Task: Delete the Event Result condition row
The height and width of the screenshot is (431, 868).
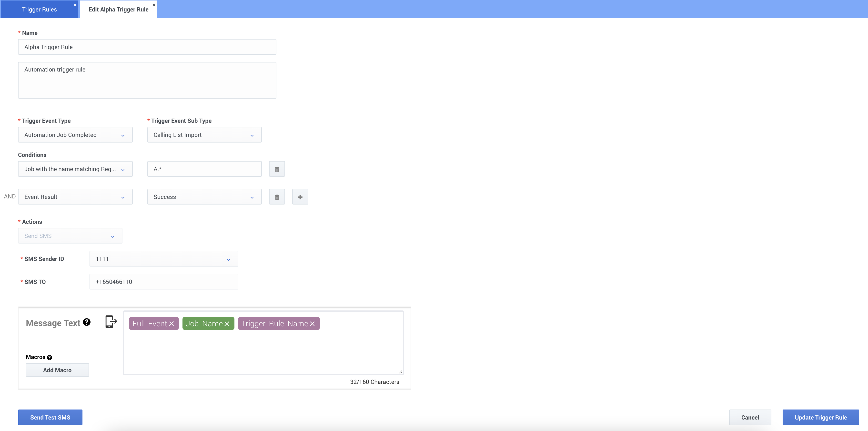Action: 277,197
